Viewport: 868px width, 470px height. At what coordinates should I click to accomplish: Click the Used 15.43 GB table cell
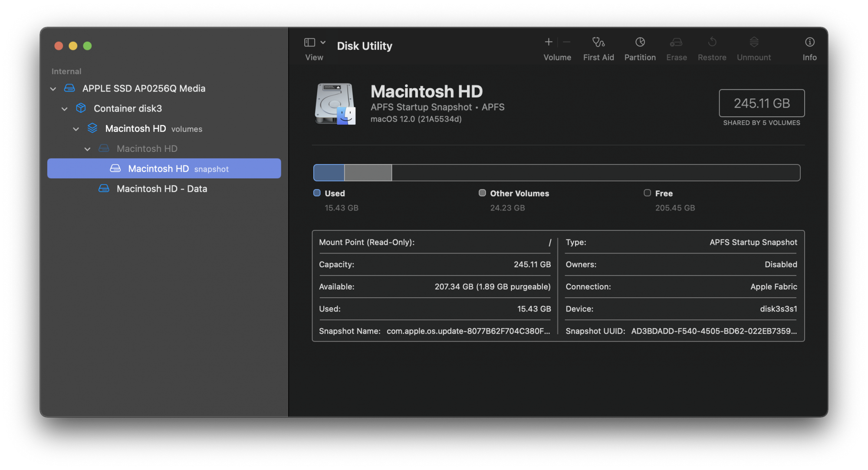point(534,309)
